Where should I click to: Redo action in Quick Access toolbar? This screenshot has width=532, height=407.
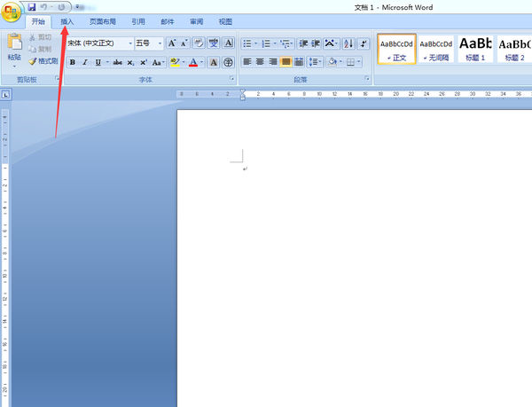[61, 7]
